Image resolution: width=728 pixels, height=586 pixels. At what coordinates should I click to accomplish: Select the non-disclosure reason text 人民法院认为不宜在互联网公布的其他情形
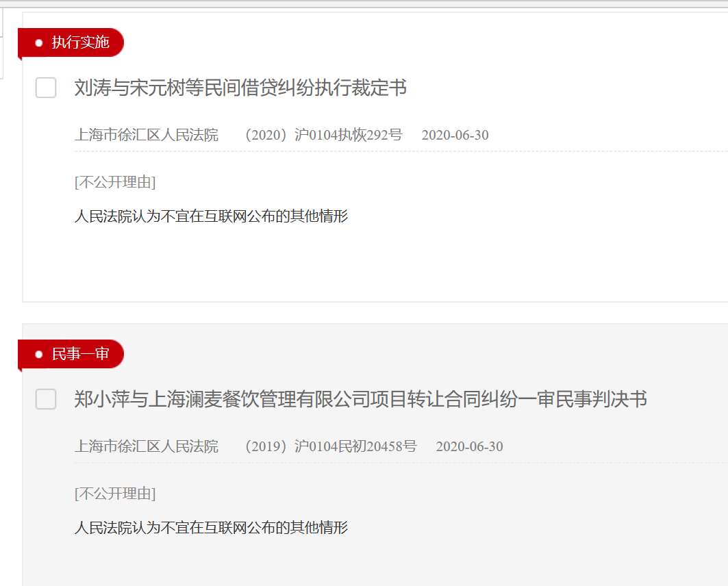[211, 216]
